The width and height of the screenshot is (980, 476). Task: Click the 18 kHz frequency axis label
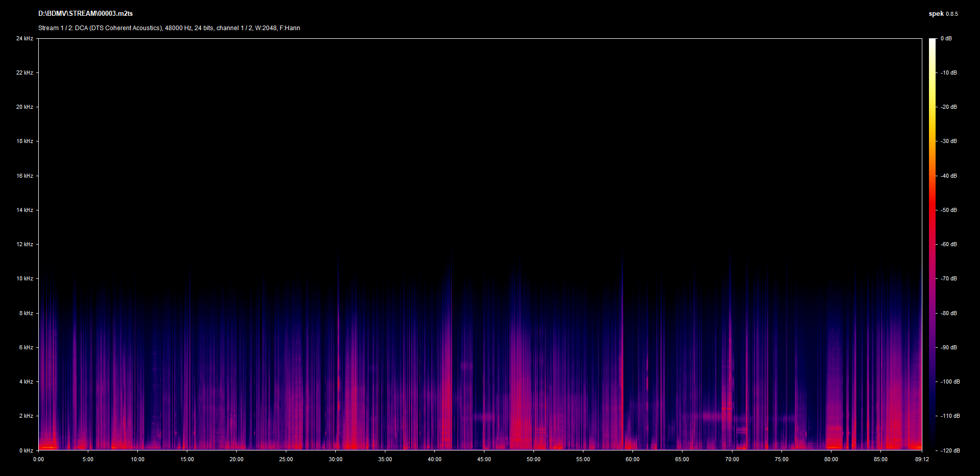click(x=24, y=141)
